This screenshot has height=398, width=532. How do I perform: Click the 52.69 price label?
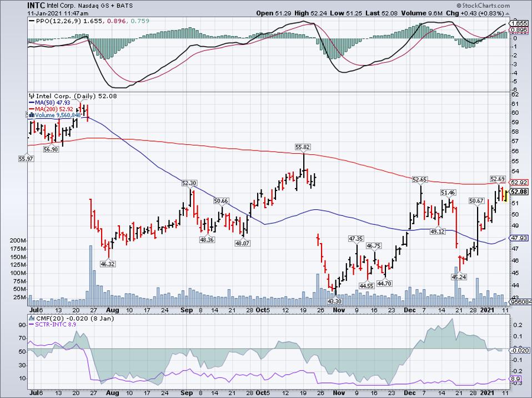coord(498,179)
